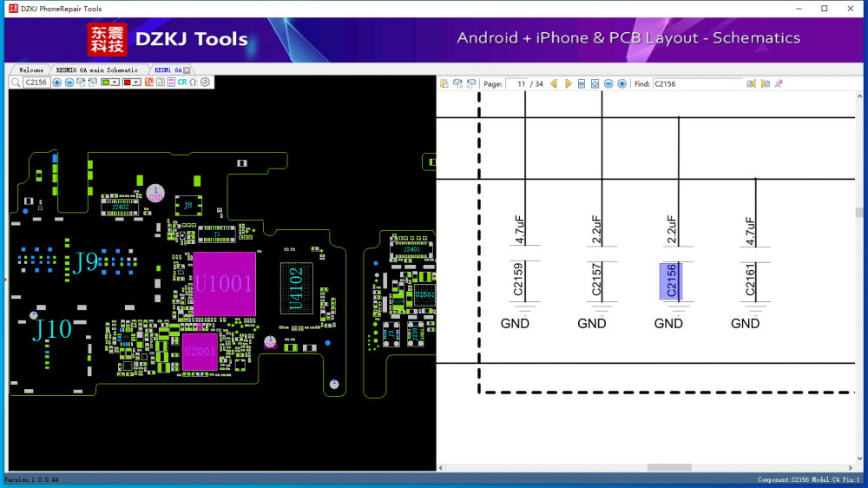Go to next schematic page arrow
868x488 pixels.
point(569,84)
